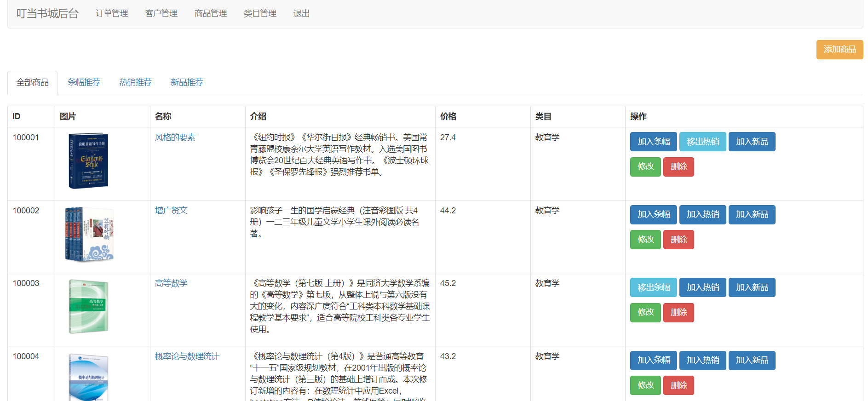Delete product 100003 with 删除 button

(678, 313)
